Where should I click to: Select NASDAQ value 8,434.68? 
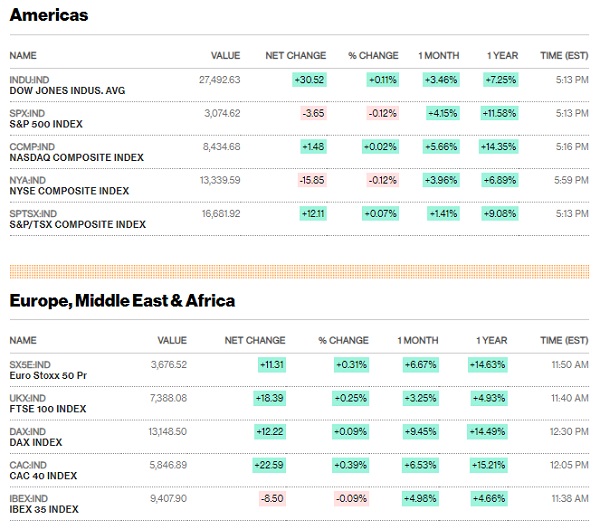click(222, 147)
